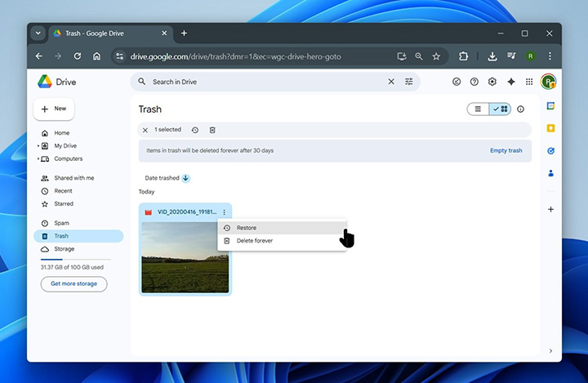The image size is (588, 383).
Task: Click the get add-ons plus icon
Action: tap(550, 209)
